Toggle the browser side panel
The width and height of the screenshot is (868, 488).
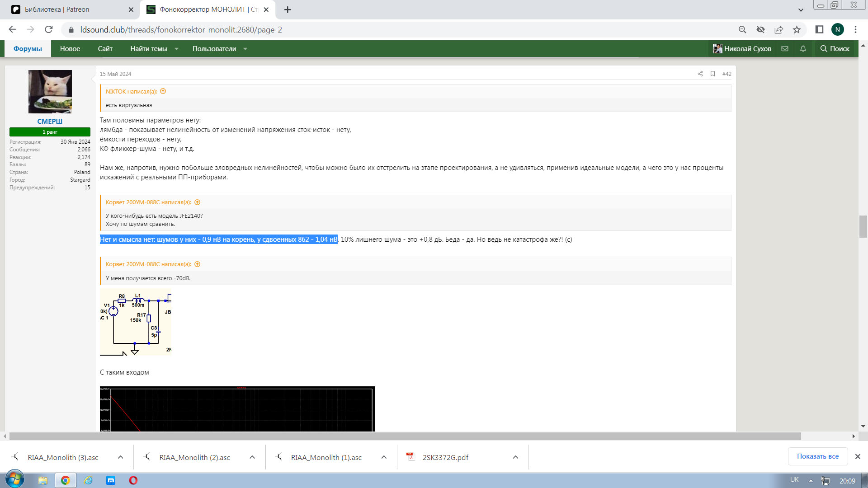(819, 29)
